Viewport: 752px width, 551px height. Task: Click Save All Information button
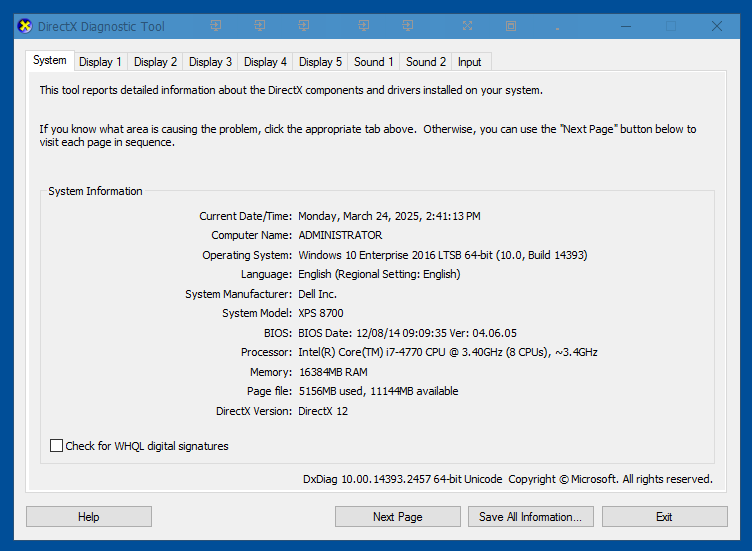point(530,516)
